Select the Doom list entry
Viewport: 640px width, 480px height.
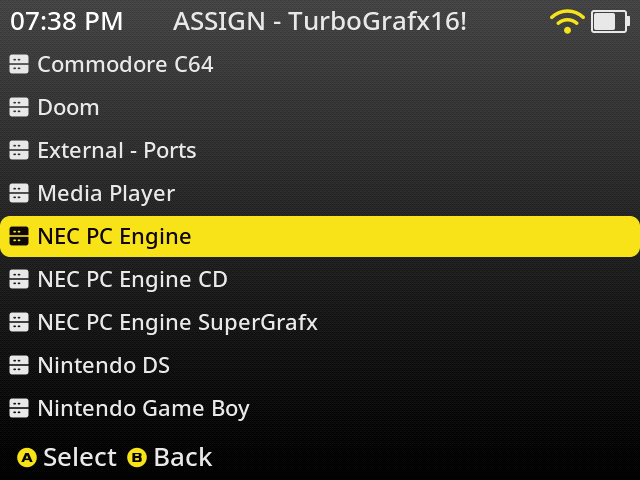(68, 108)
